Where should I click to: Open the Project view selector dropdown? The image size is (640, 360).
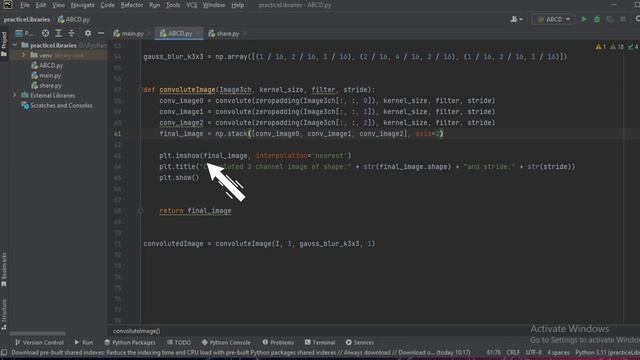click(x=24, y=33)
